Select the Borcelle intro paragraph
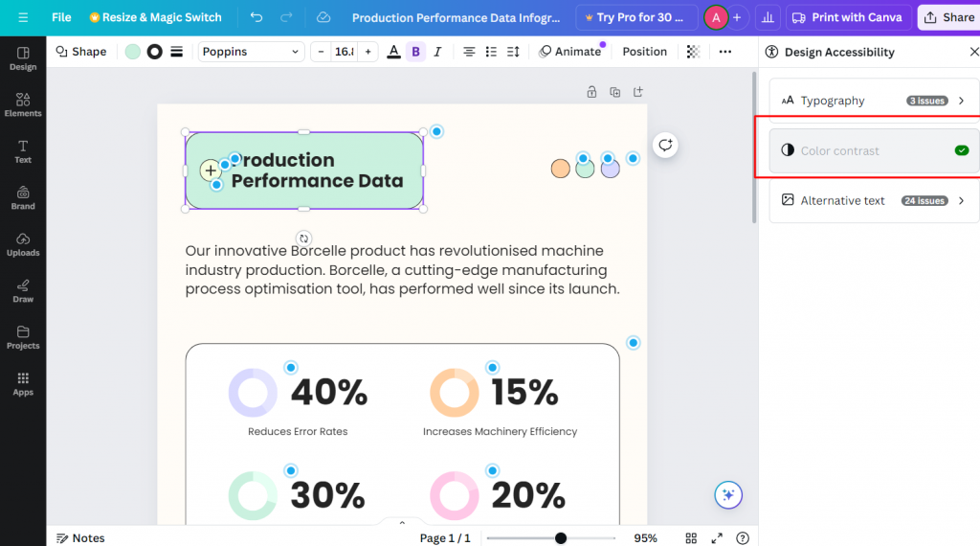The height and width of the screenshot is (546, 980). point(402,269)
